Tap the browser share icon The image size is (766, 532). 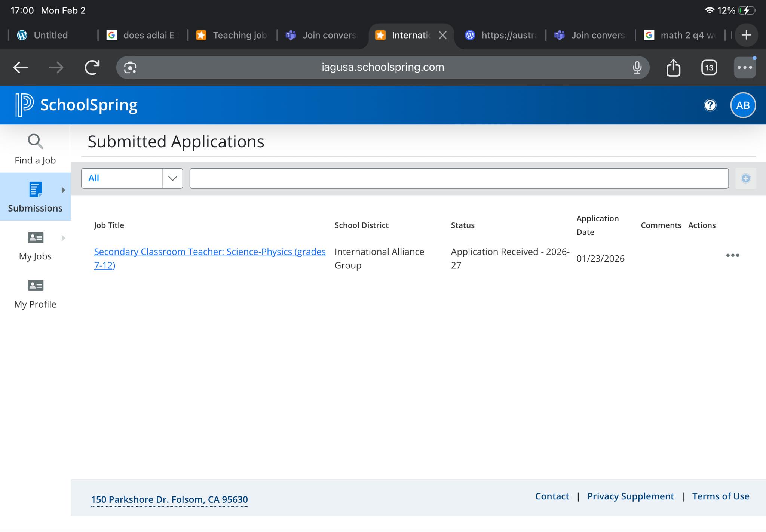[x=673, y=68]
